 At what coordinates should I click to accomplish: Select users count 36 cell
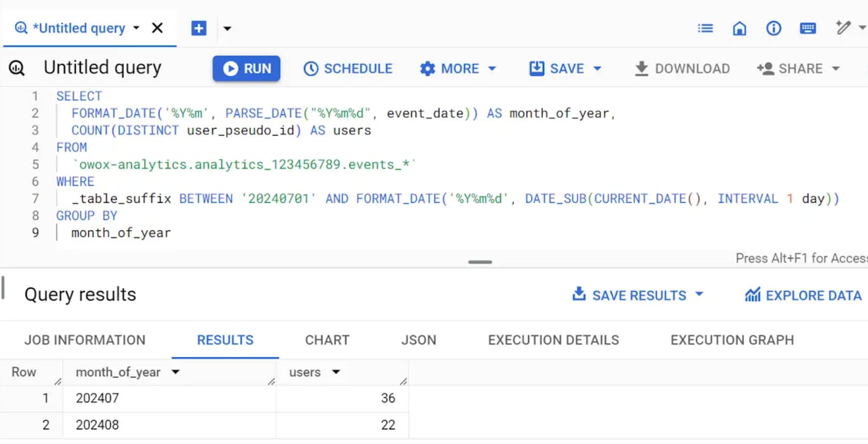pos(388,398)
